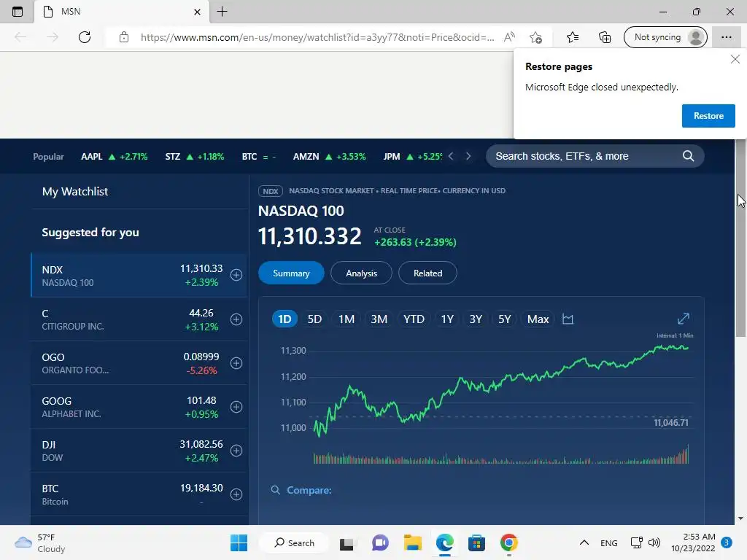Open the Chat app on taskbar
The height and width of the screenshot is (560, 747).
[380, 542]
